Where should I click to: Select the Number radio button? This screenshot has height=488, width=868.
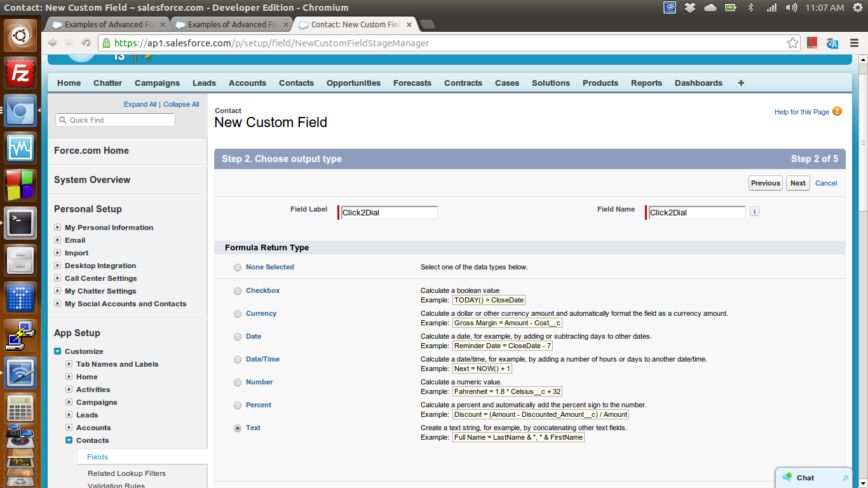pyautogui.click(x=238, y=383)
